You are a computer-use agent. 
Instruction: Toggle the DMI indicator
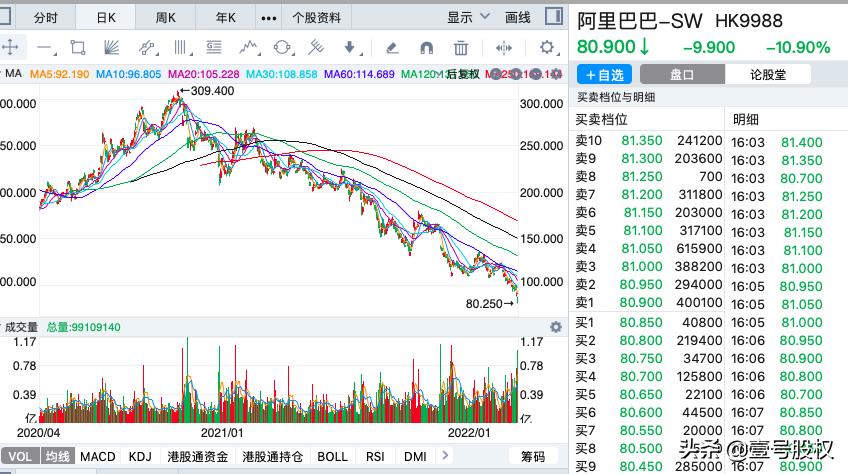(x=415, y=457)
